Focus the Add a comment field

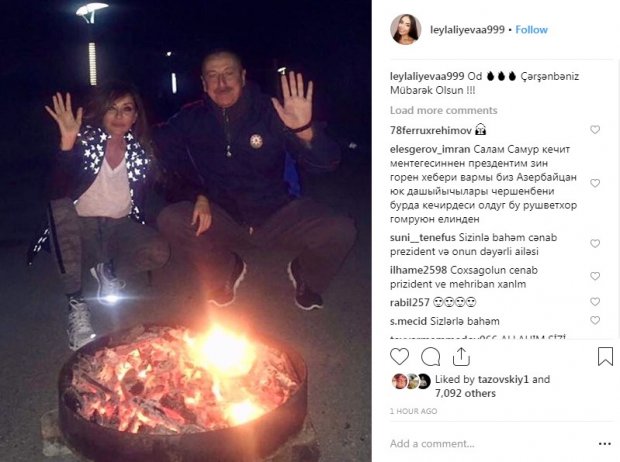click(x=490, y=444)
